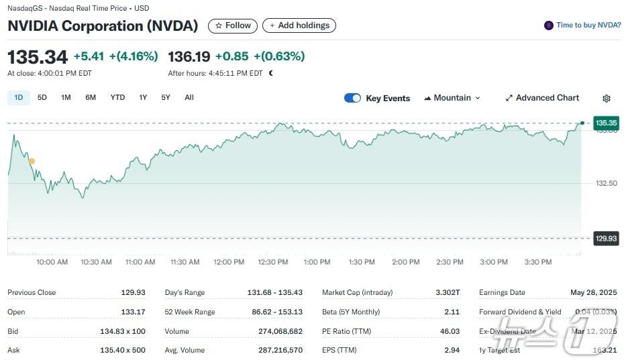Click the purple Time to buy NVDA icon
The height and width of the screenshot is (364, 626).
pyautogui.click(x=549, y=25)
